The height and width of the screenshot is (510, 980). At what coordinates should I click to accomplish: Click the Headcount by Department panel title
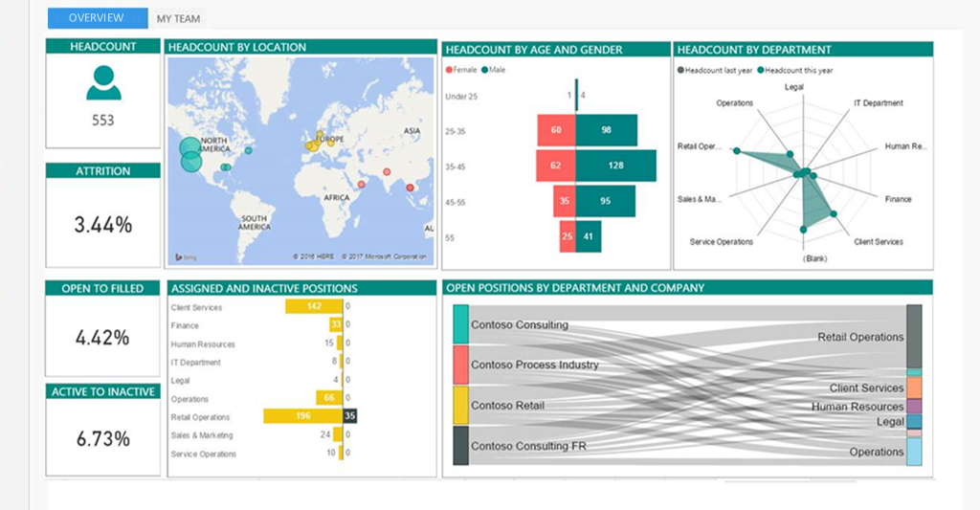point(754,50)
